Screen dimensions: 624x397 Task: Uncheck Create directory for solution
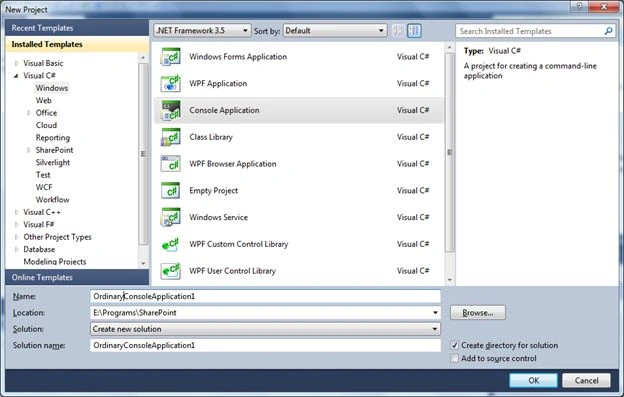click(x=454, y=345)
